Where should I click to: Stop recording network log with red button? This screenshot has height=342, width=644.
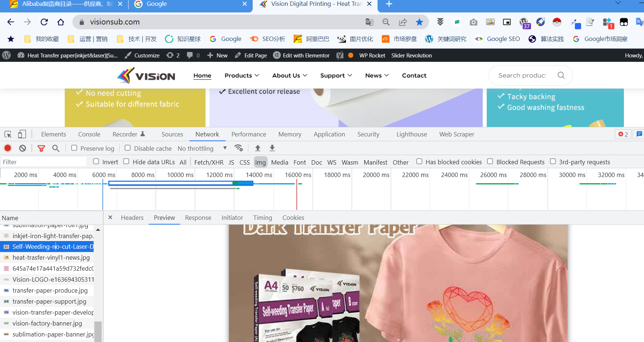(x=8, y=148)
